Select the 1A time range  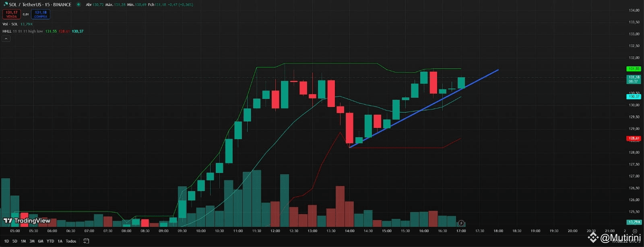click(x=60, y=241)
